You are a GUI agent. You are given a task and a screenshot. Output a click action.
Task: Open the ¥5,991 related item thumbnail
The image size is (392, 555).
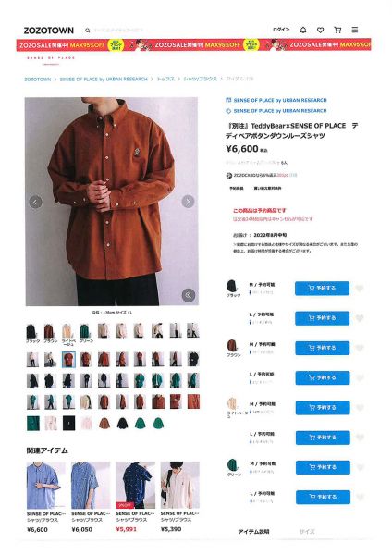[x=136, y=485]
